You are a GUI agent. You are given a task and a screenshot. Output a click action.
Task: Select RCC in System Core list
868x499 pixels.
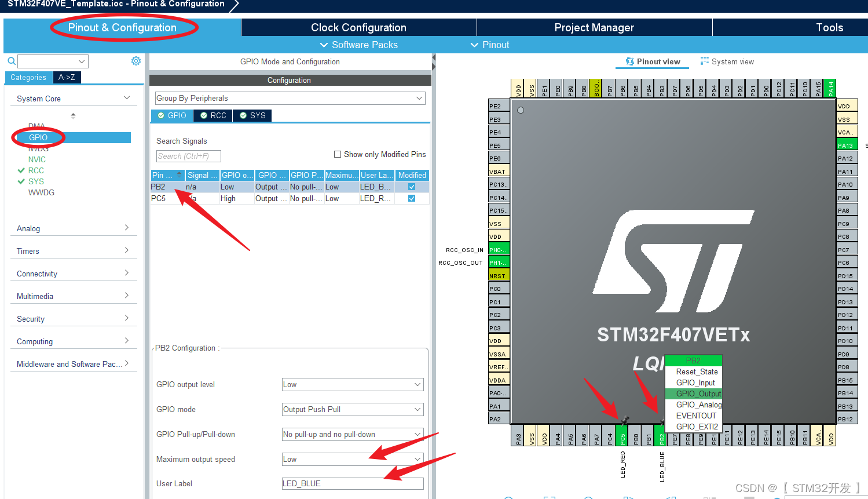(x=36, y=170)
